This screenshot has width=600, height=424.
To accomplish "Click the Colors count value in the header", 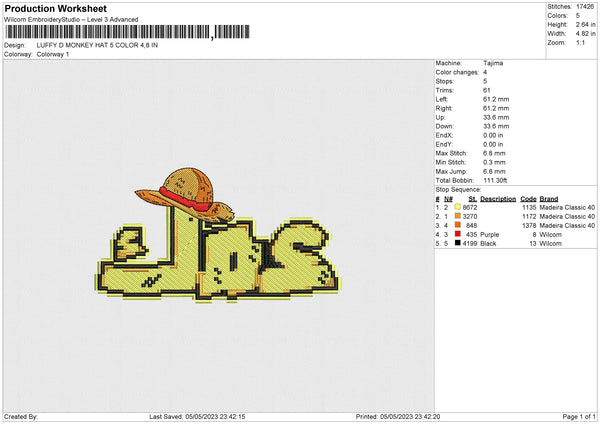I will tap(578, 16).
